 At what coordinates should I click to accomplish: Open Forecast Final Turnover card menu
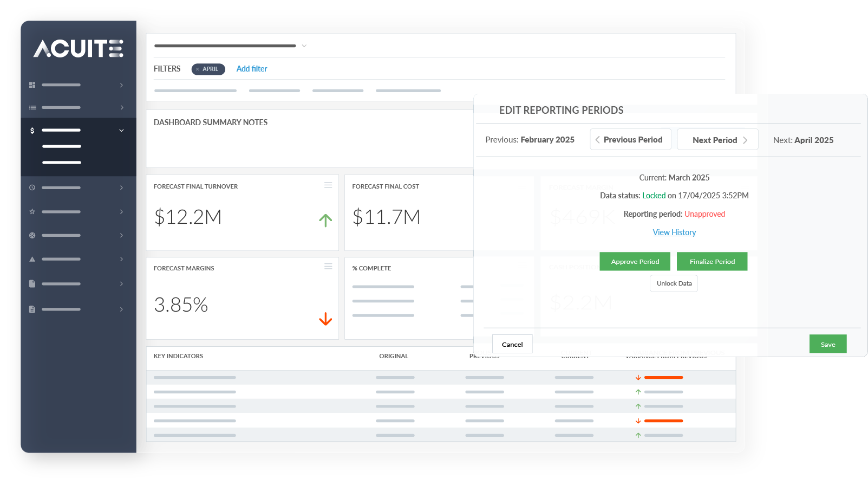[328, 185]
